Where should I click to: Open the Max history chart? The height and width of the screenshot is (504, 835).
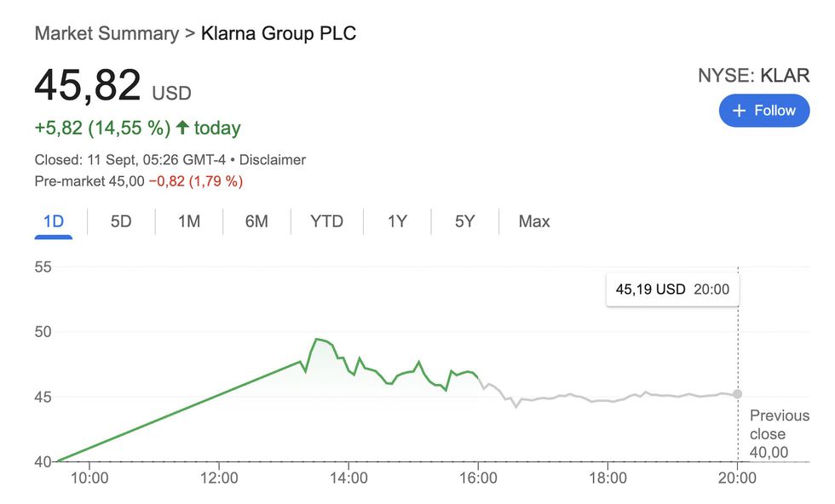coord(533,220)
